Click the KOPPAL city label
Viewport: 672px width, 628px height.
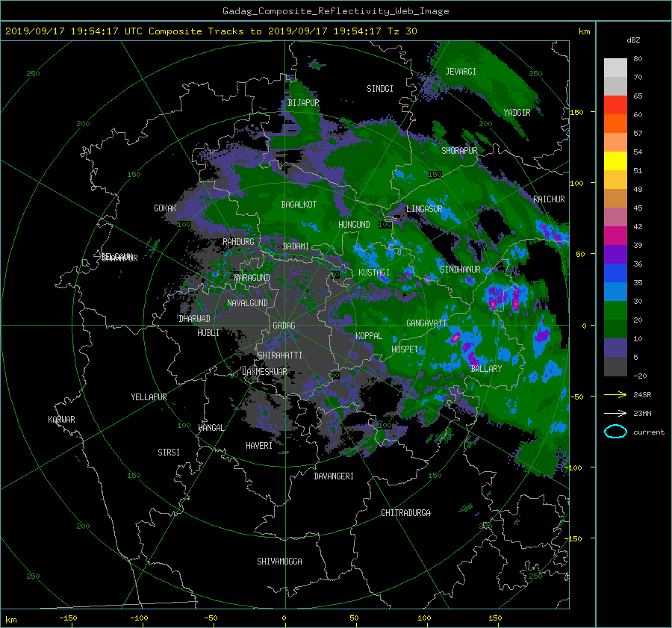pyautogui.click(x=369, y=336)
